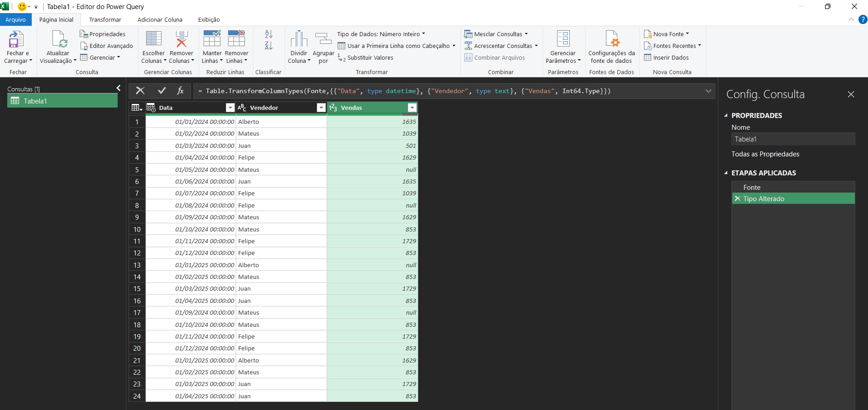Click the 01/03/2024 00:00:00 date cell
Image resolution: width=868 pixels, height=410 pixels.
pos(191,146)
